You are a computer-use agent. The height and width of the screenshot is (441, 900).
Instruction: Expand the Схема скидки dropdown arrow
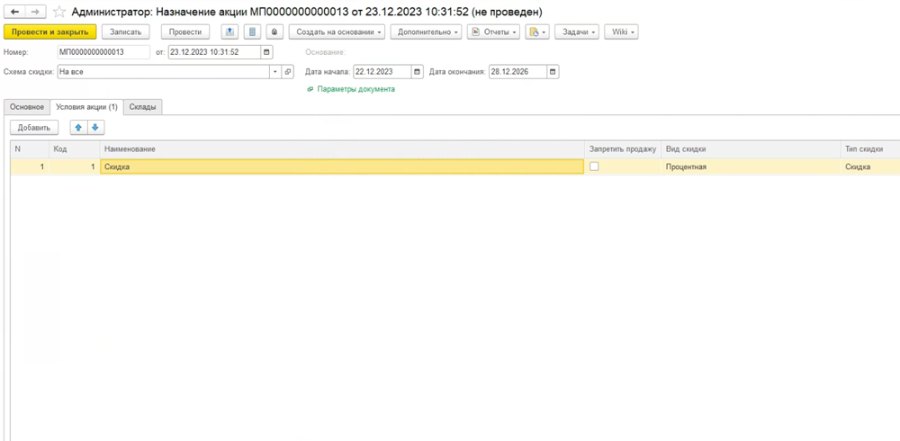tap(276, 72)
